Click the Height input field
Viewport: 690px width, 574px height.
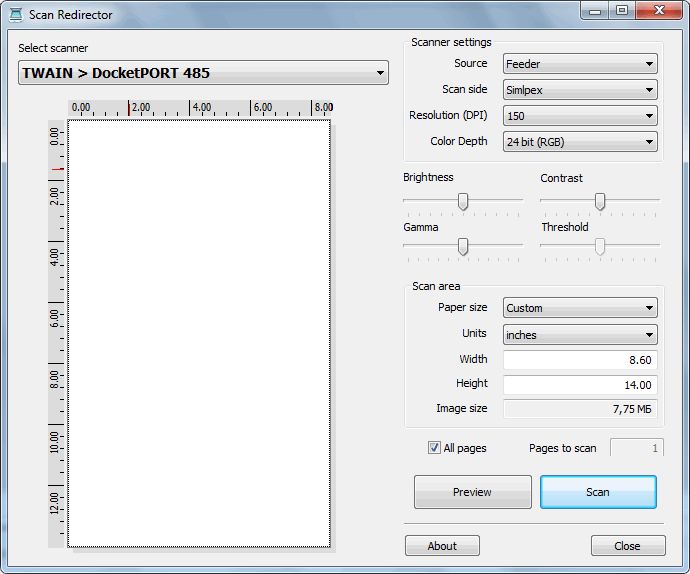pos(580,385)
